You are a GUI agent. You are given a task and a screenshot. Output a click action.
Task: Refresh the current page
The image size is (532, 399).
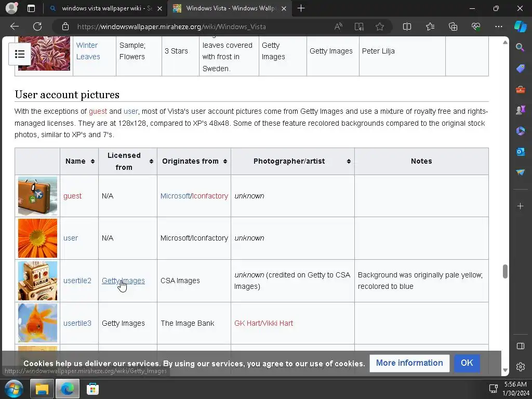point(37,26)
